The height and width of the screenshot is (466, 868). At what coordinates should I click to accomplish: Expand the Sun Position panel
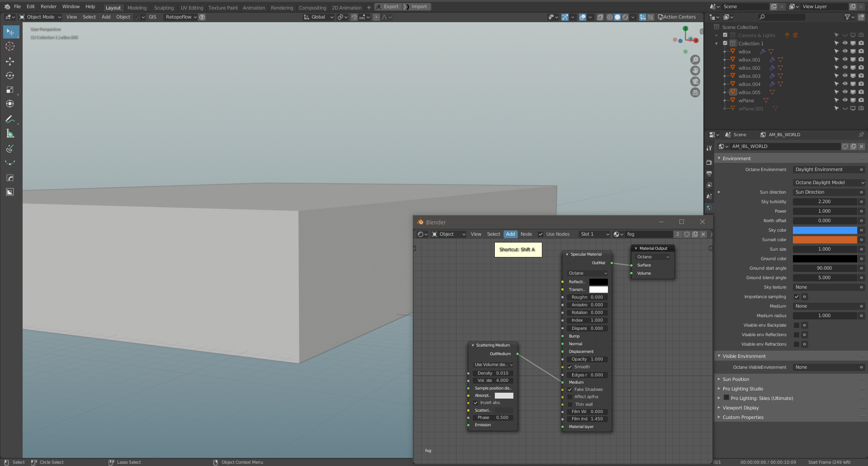click(735, 379)
